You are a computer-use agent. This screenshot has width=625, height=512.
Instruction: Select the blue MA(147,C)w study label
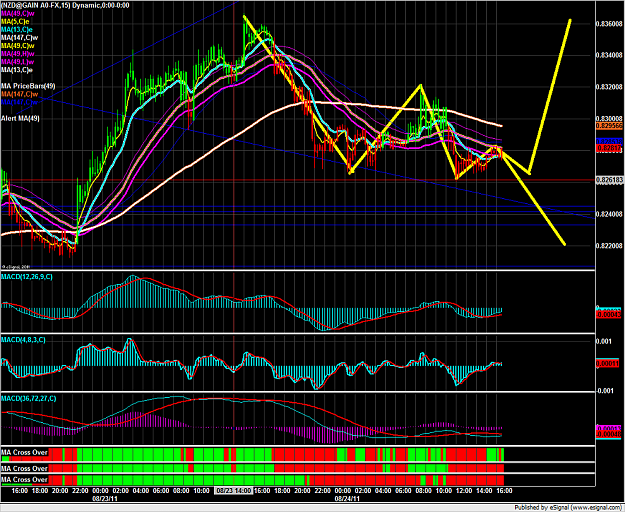point(19,102)
